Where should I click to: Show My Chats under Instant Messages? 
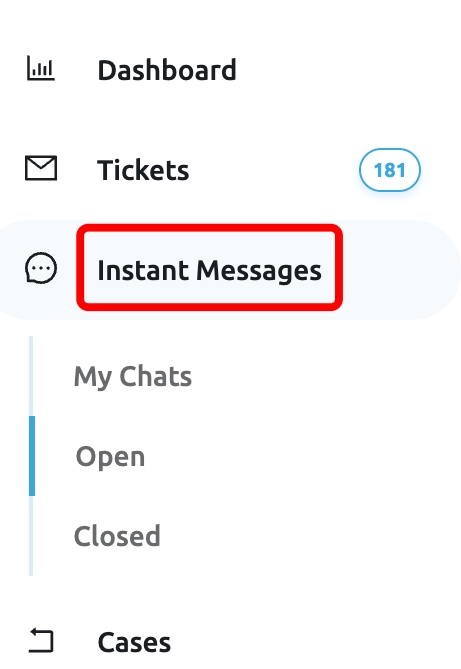133,376
